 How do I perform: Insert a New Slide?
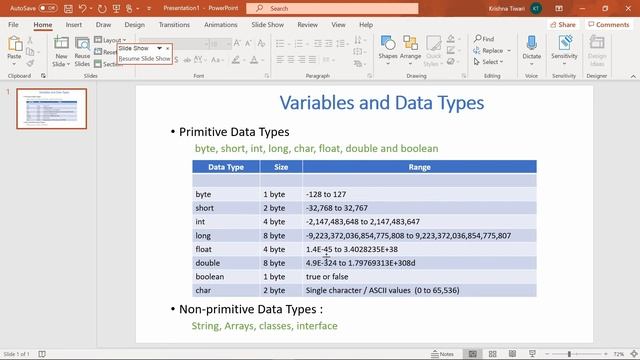click(61, 44)
